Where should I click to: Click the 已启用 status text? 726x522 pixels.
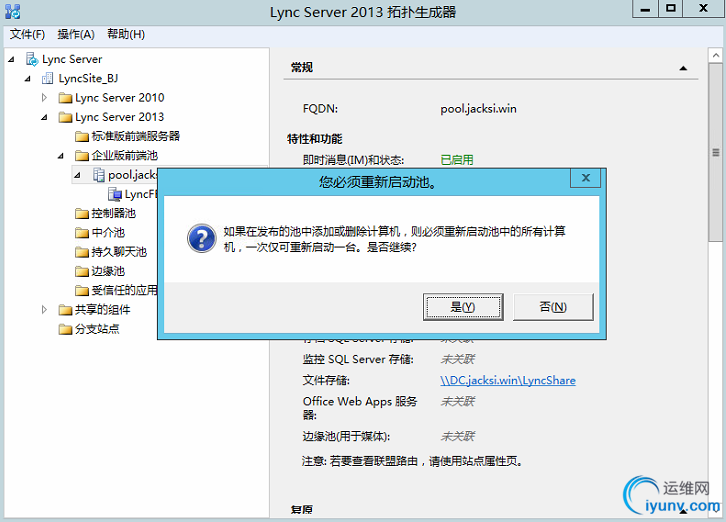pyautogui.click(x=457, y=160)
